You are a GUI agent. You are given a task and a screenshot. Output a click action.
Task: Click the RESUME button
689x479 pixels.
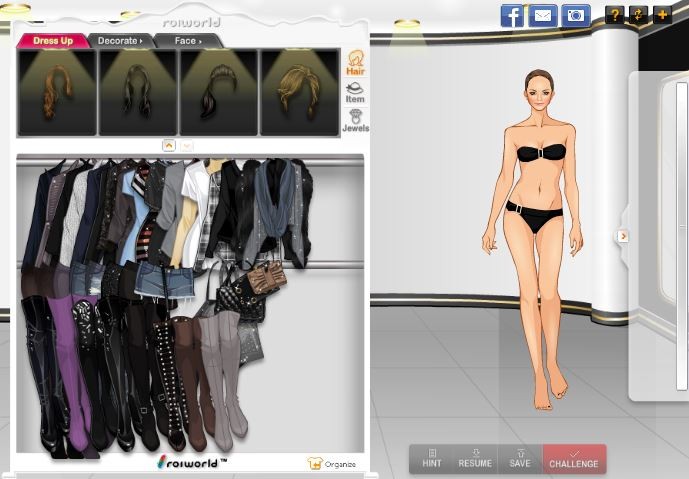point(475,458)
